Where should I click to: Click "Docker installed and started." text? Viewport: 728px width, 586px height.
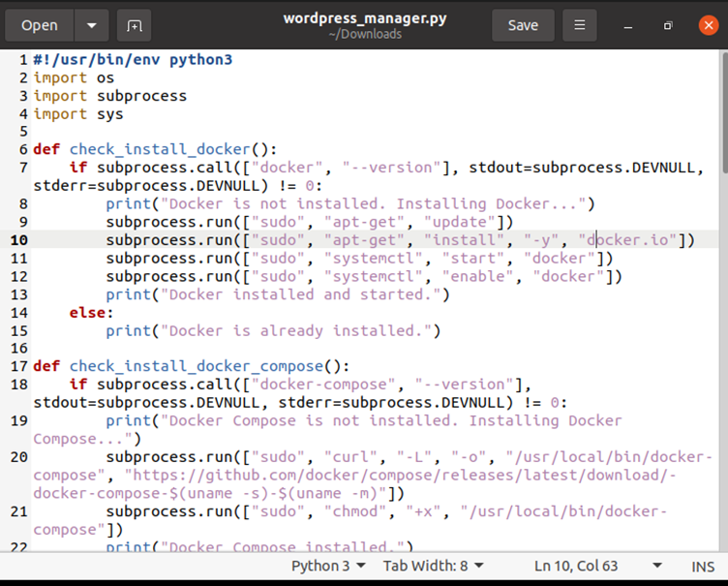300,294
